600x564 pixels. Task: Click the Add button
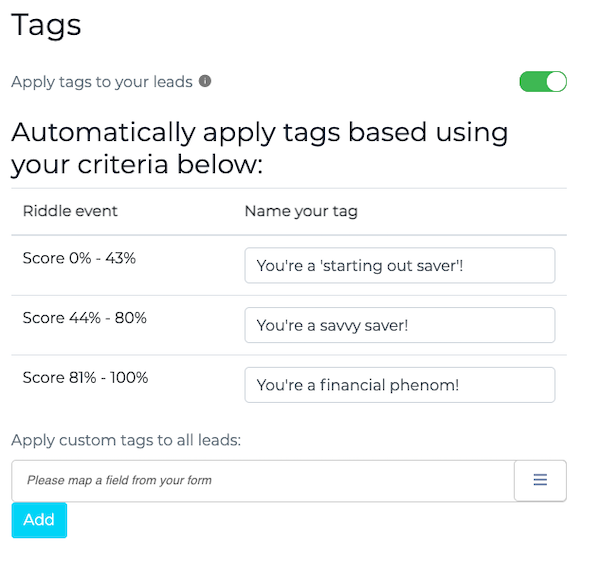coord(39,520)
